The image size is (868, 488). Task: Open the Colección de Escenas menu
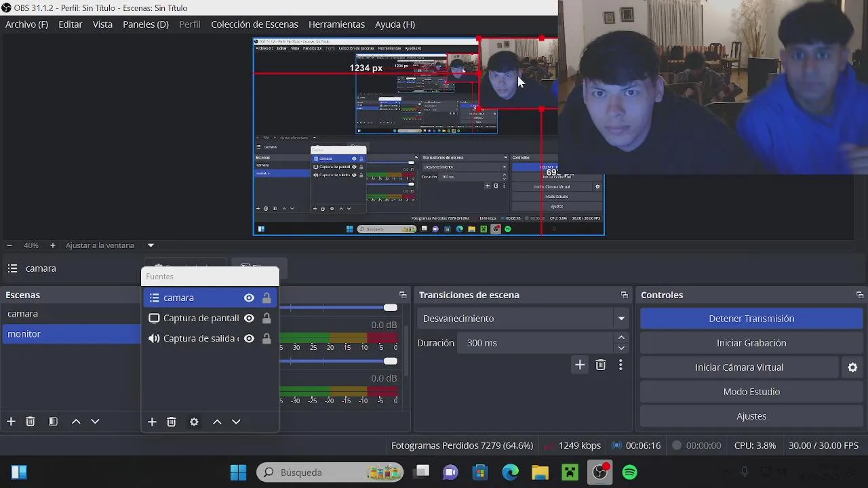(254, 24)
